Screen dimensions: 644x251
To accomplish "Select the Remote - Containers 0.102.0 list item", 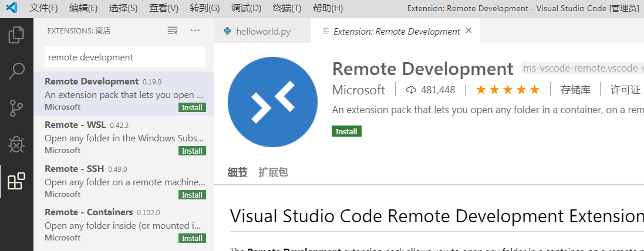I will pos(123,225).
